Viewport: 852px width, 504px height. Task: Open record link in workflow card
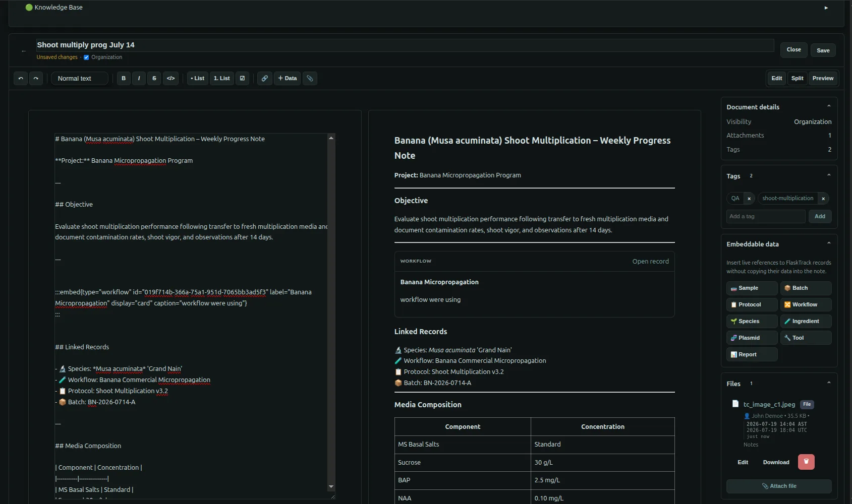(650, 261)
